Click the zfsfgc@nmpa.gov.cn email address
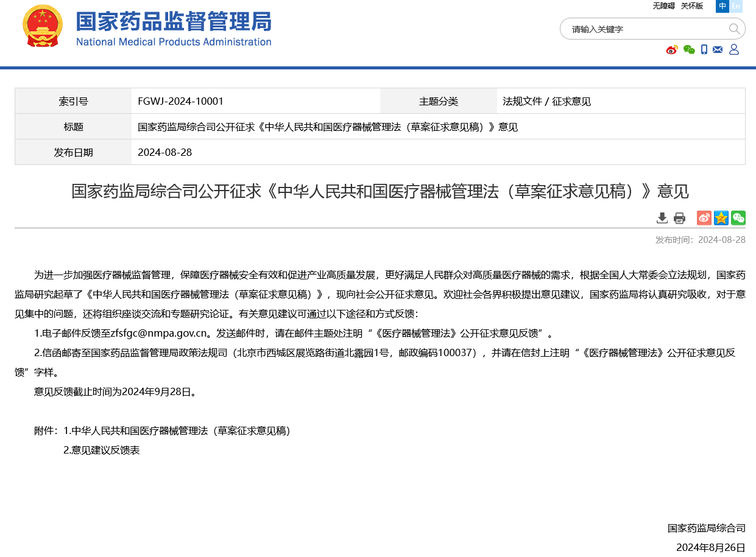The height and width of the screenshot is (557, 756). (x=160, y=333)
